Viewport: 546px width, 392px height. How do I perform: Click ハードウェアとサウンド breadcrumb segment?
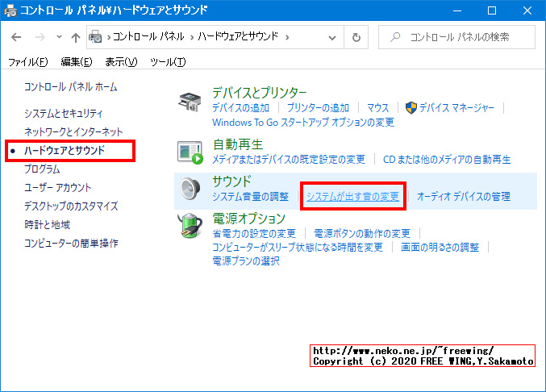pos(238,36)
